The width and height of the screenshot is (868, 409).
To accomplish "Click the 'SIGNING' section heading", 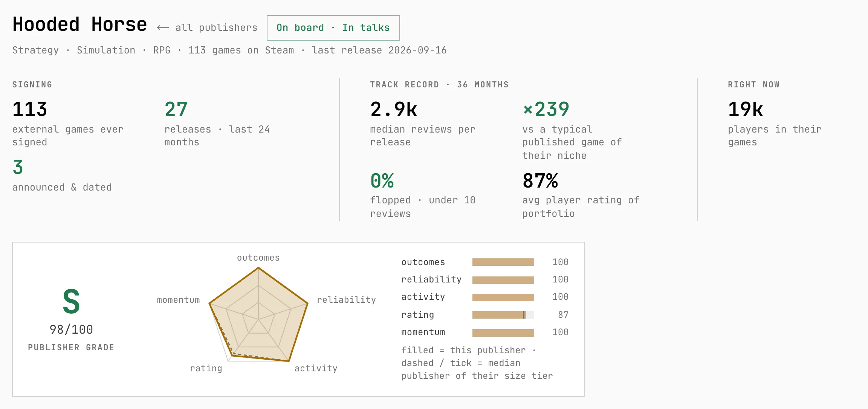I will tap(32, 84).
